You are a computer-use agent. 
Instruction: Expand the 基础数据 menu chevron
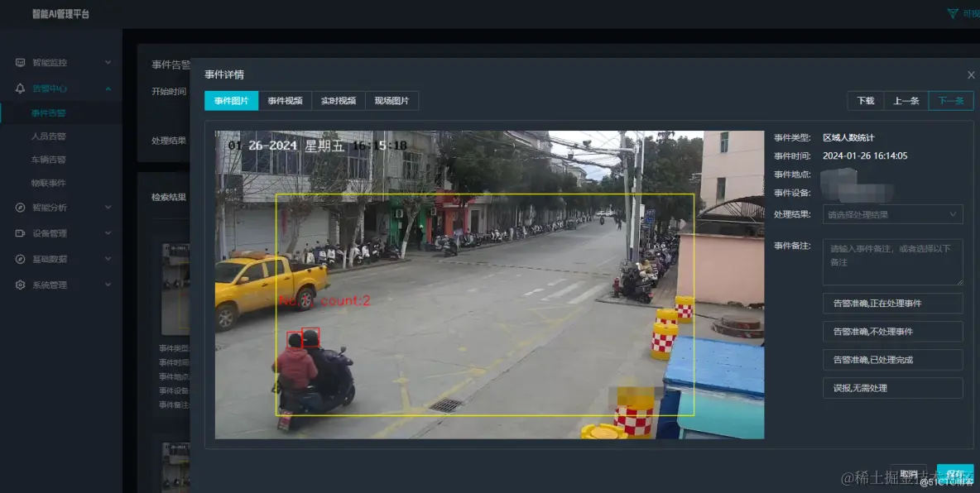pyautogui.click(x=108, y=259)
